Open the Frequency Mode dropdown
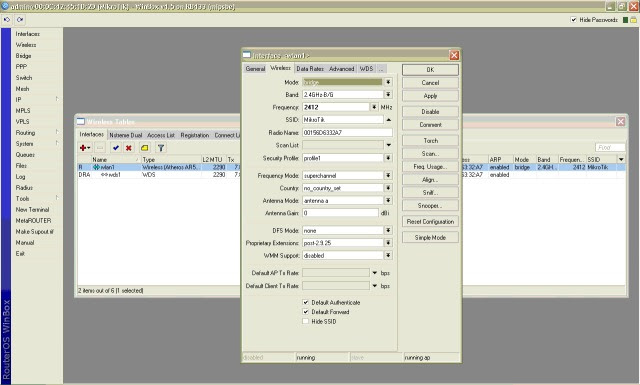Screen dimensions: 640x385 (x=388, y=176)
